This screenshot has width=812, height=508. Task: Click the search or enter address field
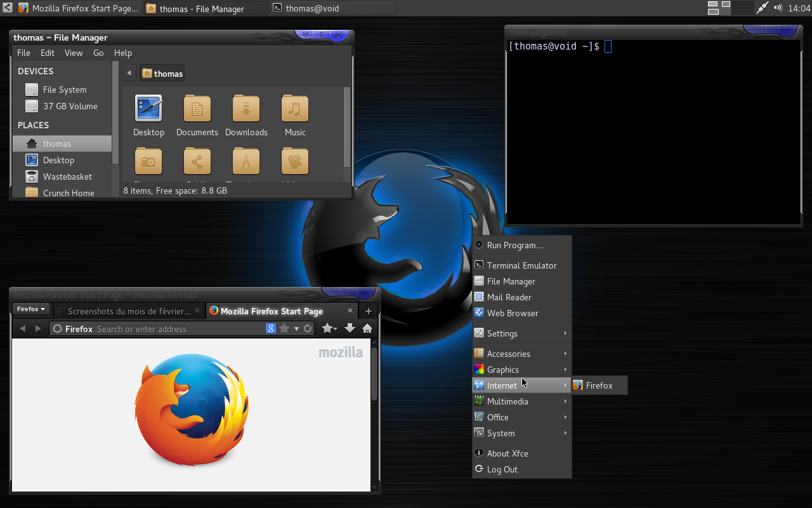[178, 329]
